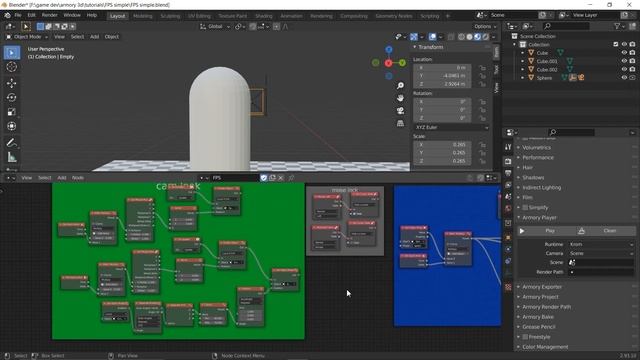640x360 pixels.
Task: Select the Transform tool
Action: 11,126
